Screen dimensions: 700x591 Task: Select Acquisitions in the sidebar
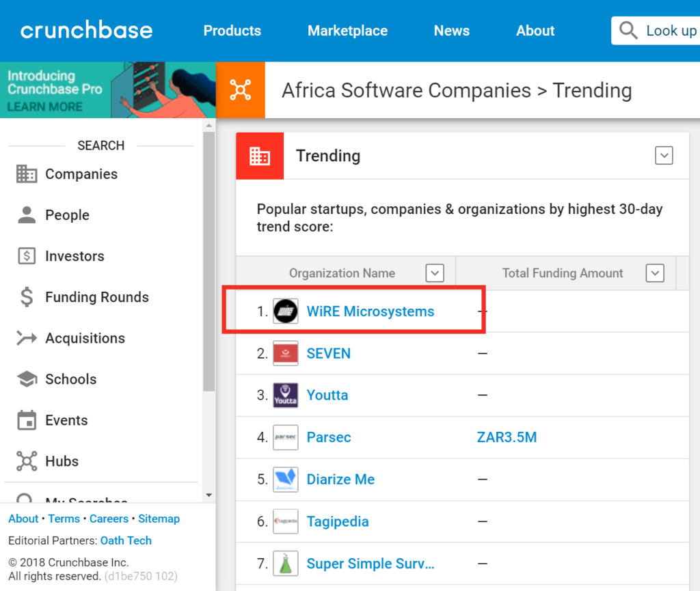pyautogui.click(x=85, y=338)
